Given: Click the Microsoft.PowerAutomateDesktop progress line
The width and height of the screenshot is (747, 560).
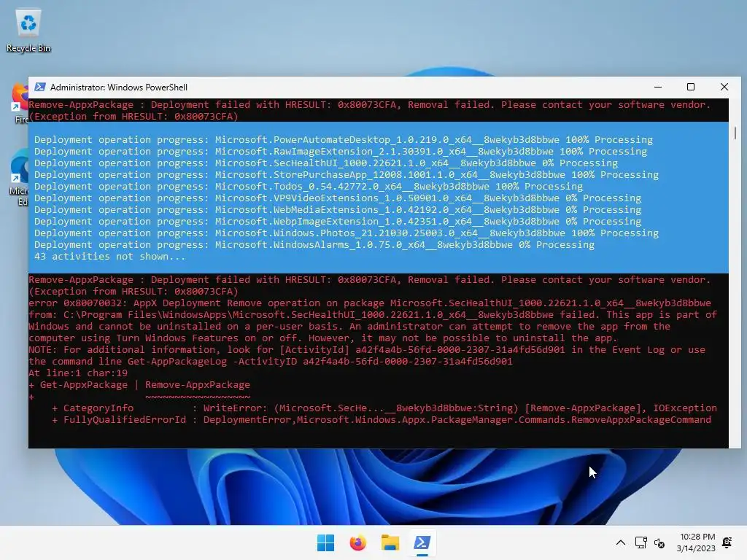Looking at the screenshot, I should (x=344, y=140).
